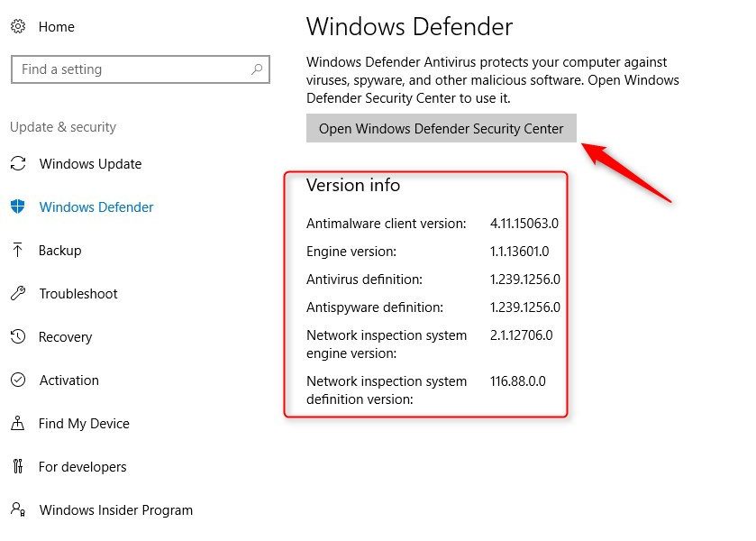The image size is (756, 541).
Task: Click the search magnifier icon
Action: 257,69
